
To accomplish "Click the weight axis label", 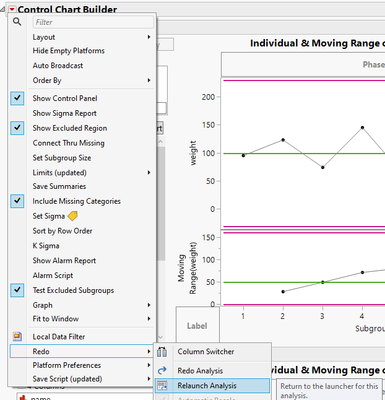I will (193, 153).
